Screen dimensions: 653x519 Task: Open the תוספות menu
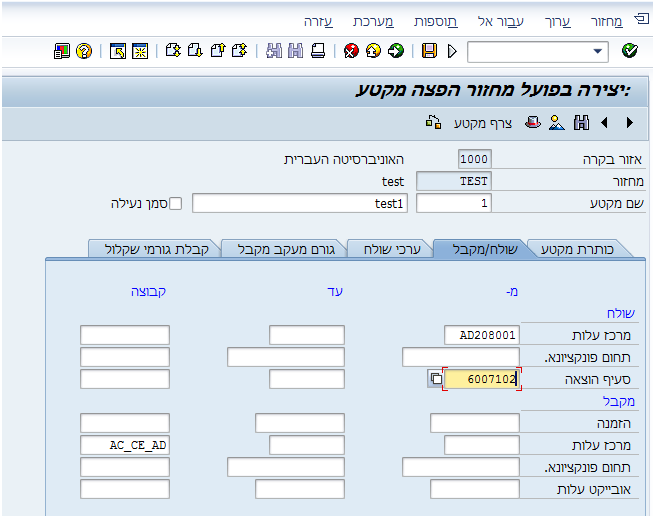click(436, 21)
